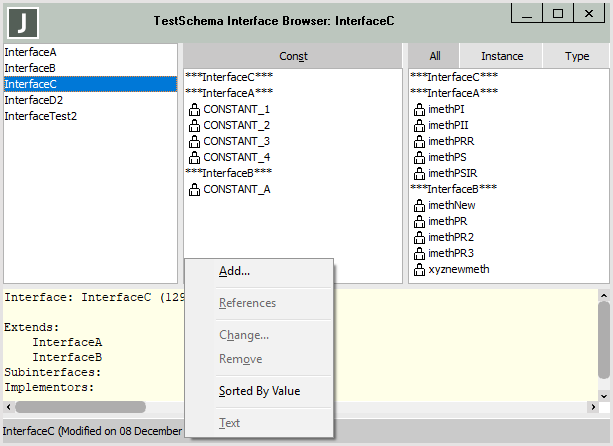Click the lock icon beside CONSTANT_3
613x446 pixels.
click(x=194, y=141)
